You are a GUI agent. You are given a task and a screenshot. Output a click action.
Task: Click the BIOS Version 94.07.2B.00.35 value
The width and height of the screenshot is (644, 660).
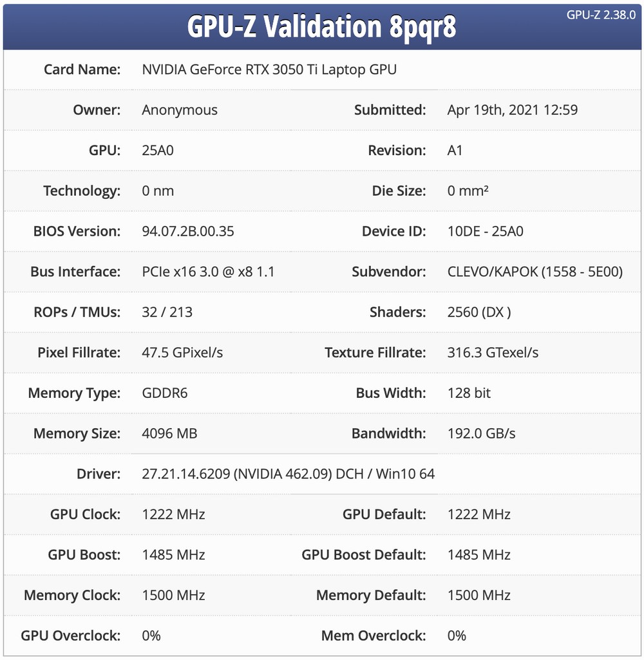(188, 231)
